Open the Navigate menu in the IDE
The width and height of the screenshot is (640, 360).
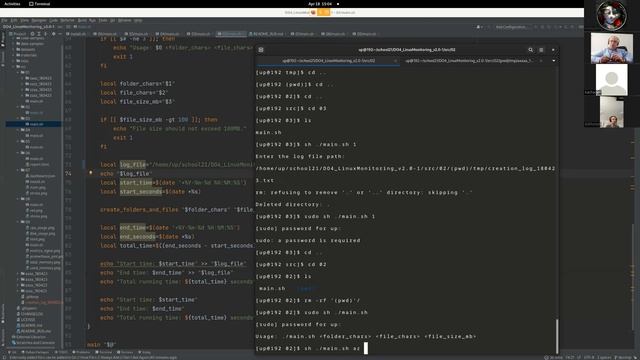pyautogui.click(x=39, y=20)
